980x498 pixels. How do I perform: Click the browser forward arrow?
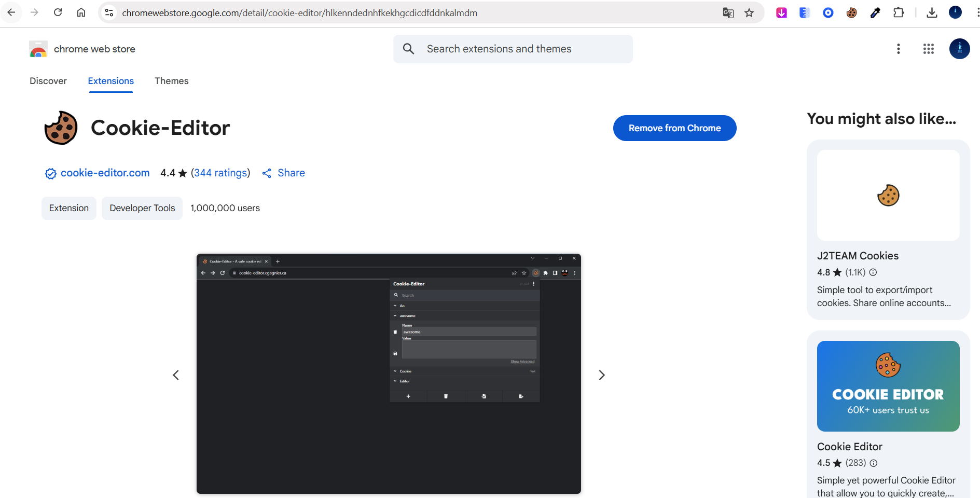pos(35,12)
